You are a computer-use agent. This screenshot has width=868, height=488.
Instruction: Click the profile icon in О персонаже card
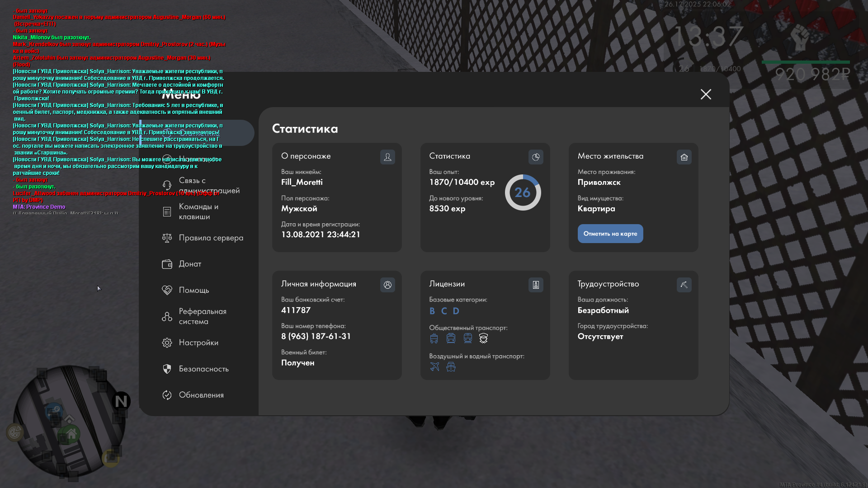387,157
